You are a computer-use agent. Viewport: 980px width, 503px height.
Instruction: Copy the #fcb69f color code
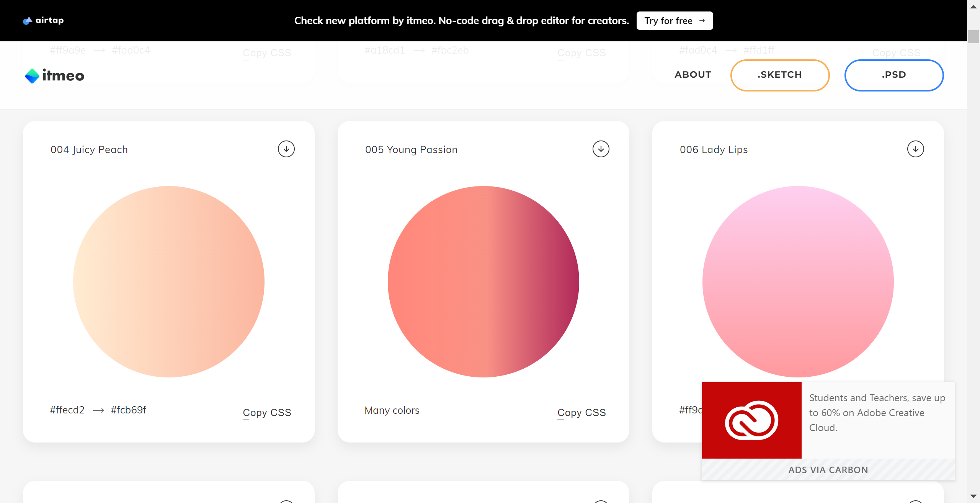tap(129, 410)
